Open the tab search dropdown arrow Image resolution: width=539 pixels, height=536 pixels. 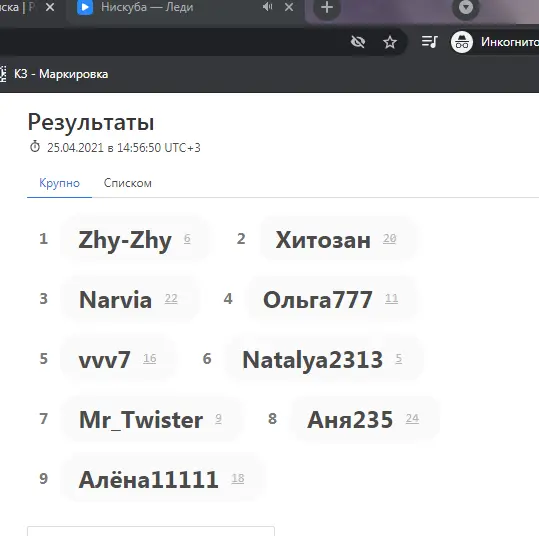point(466,7)
